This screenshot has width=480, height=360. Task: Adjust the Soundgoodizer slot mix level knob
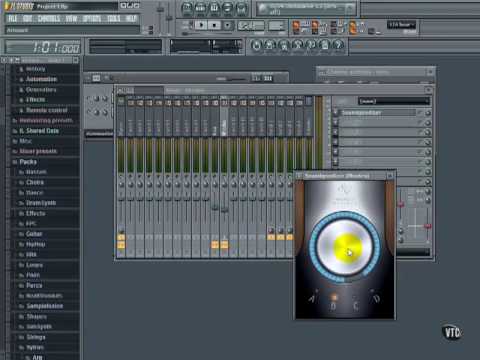(x=428, y=113)
